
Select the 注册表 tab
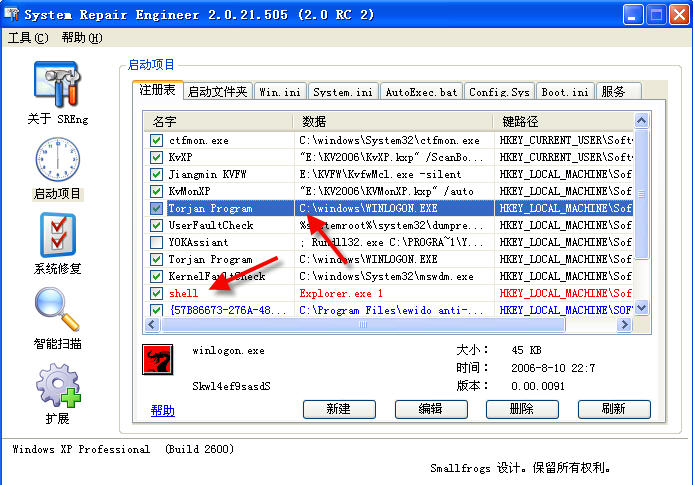coord(157,90)
